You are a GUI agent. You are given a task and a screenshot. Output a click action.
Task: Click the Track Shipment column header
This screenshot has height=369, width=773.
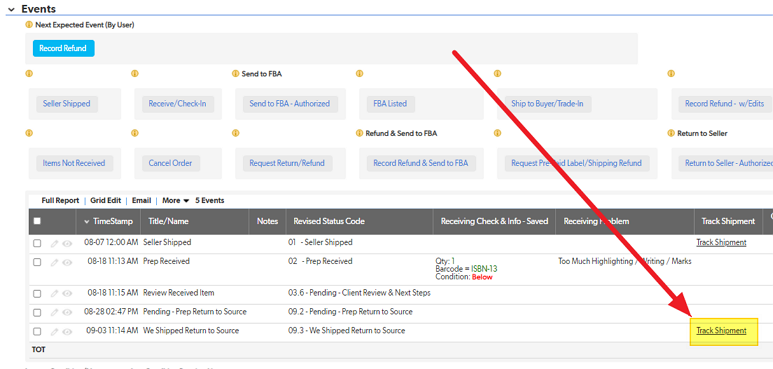tap(728, 221)
